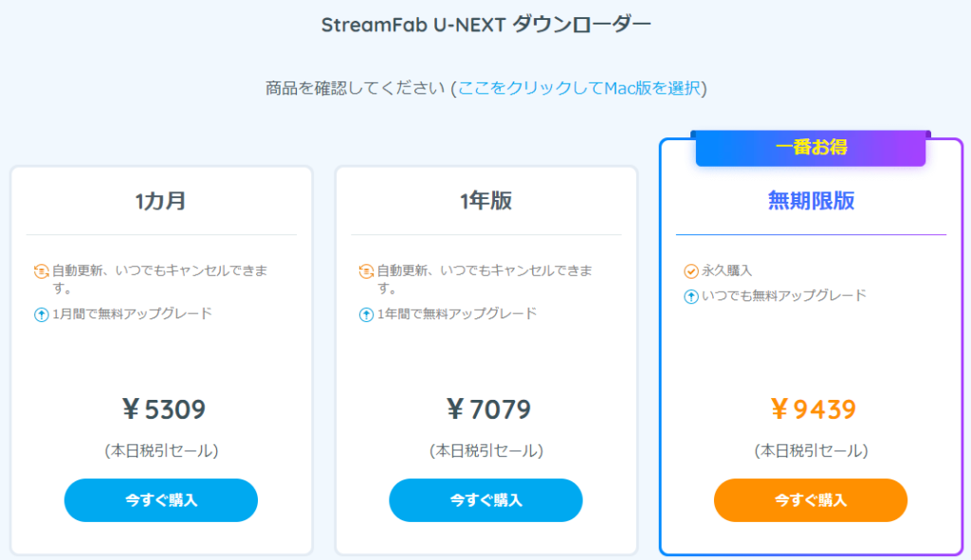Click the auto-renewal icon in 1年版 card

click(367, 271)
